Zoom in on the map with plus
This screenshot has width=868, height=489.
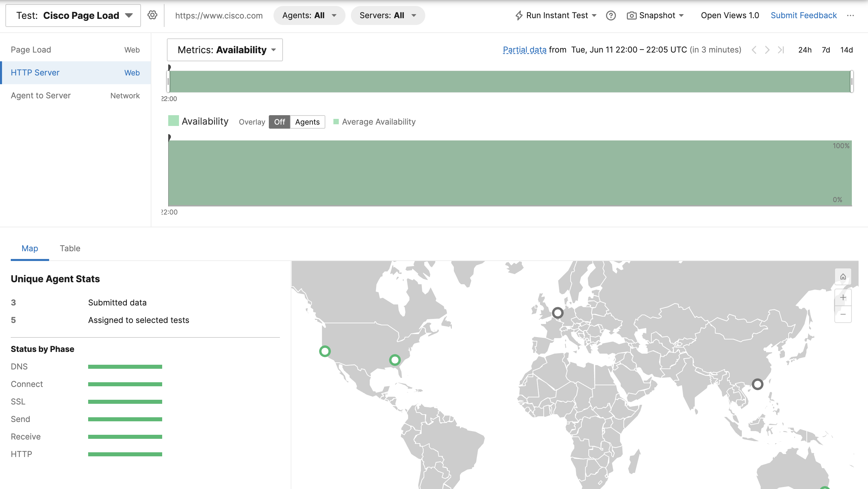[x=843, y=297]
